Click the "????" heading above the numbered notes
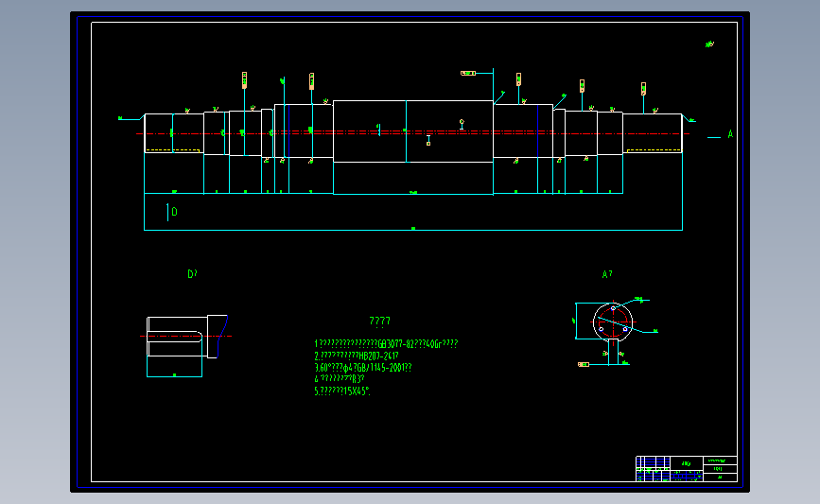Viewport: 820px width, 504px height. [379, 321]
